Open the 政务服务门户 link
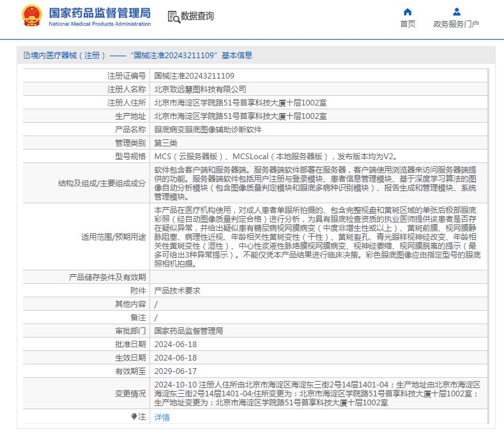The width and height of the screenshot is (504, 436). (x=456, y=24)
